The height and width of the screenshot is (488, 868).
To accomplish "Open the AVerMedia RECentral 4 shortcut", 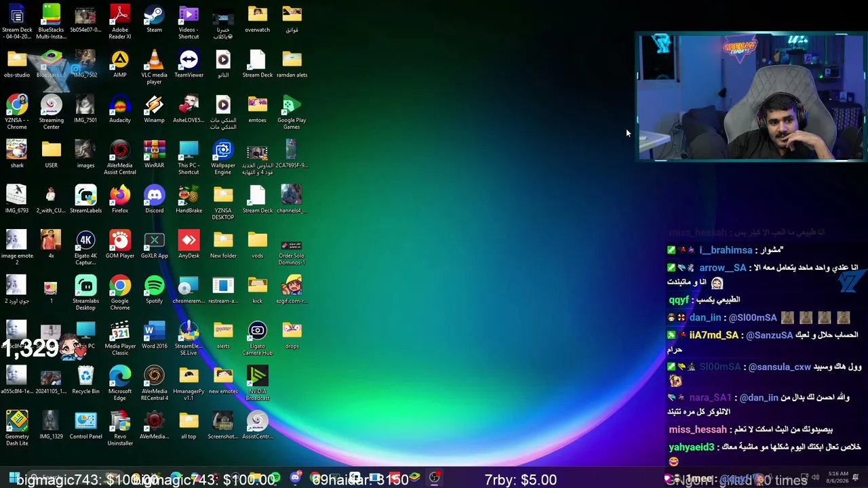I will [x=154, y=383].
